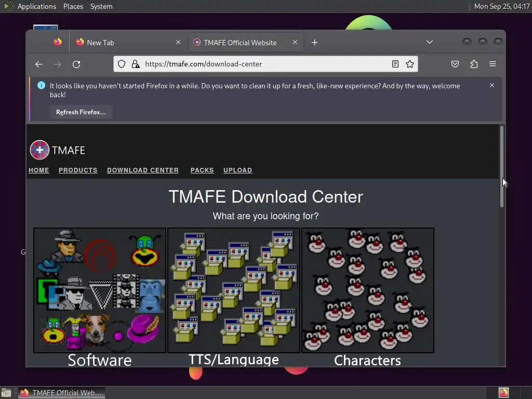Click the clock showing Mon Sep 25, 04:17

(x=502, y=6)
